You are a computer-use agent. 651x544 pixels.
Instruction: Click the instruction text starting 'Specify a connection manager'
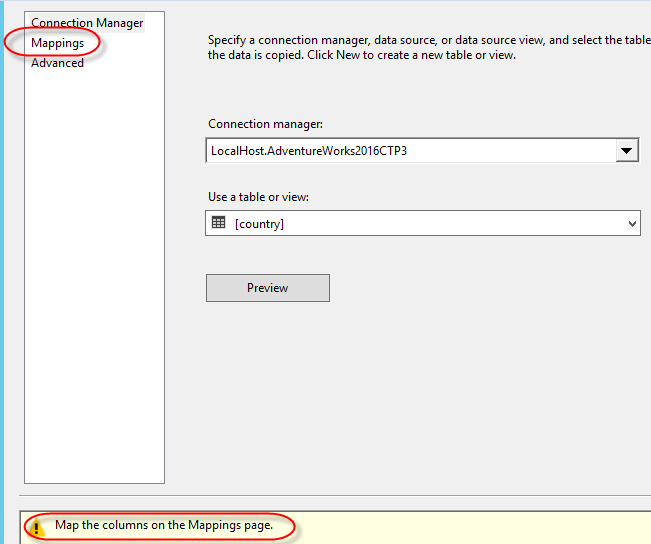(x=420, y=47)
